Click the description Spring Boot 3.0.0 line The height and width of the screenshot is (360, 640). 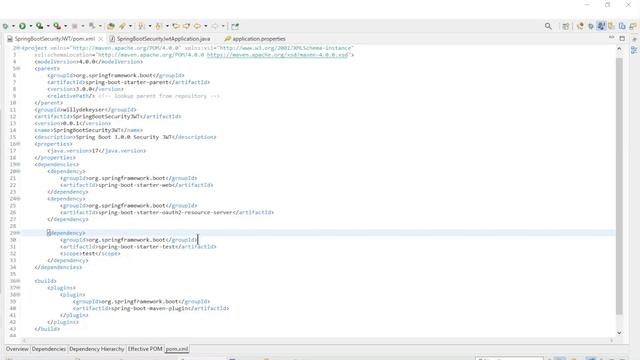click(126, 137)
